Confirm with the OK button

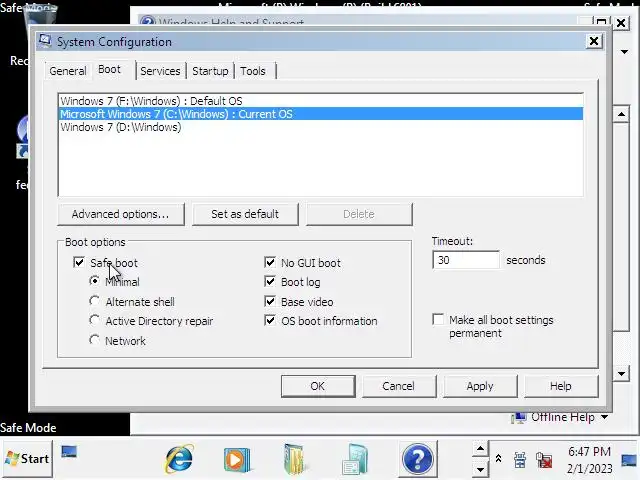(318, 386)
